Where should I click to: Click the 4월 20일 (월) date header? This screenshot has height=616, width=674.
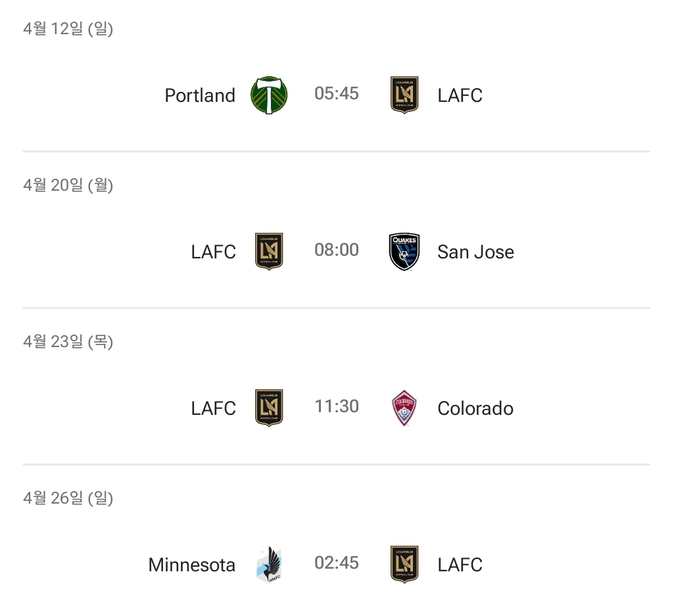68,185
